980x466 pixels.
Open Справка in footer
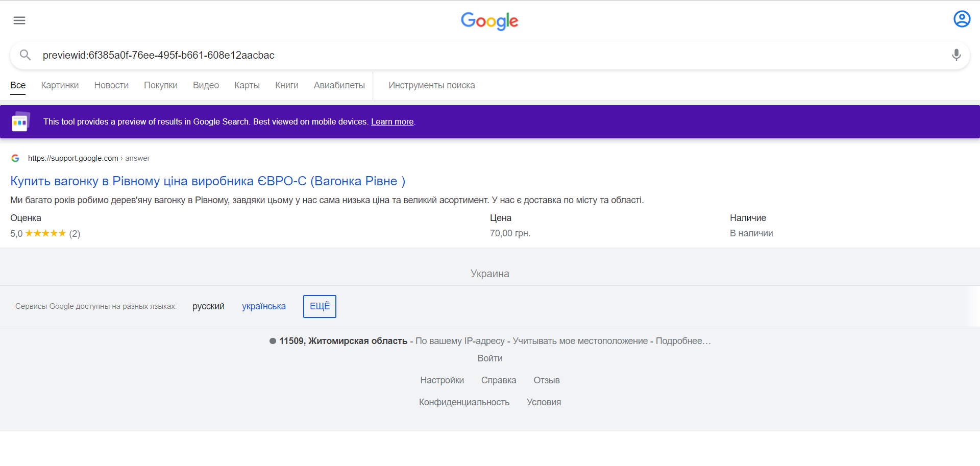click(x=499, y=380)
